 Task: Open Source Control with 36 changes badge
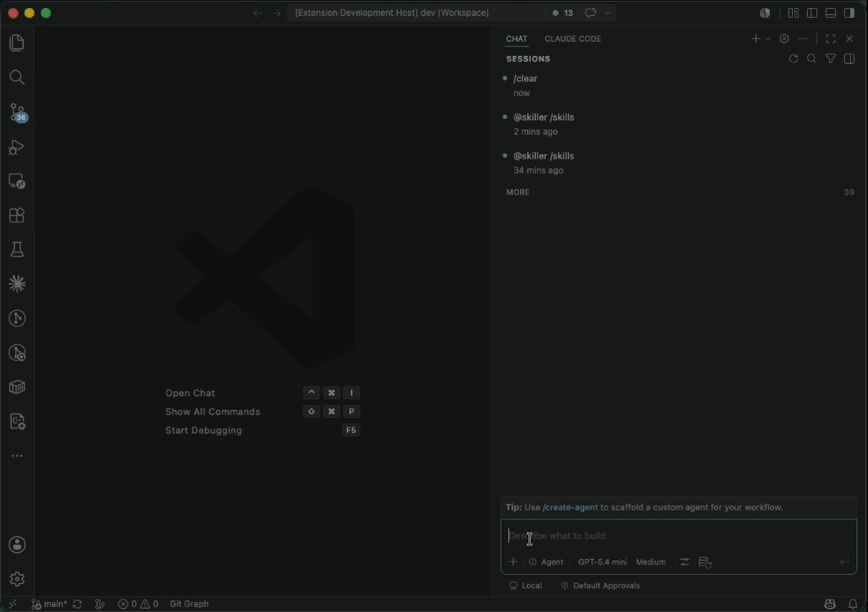tap(17, 112)
